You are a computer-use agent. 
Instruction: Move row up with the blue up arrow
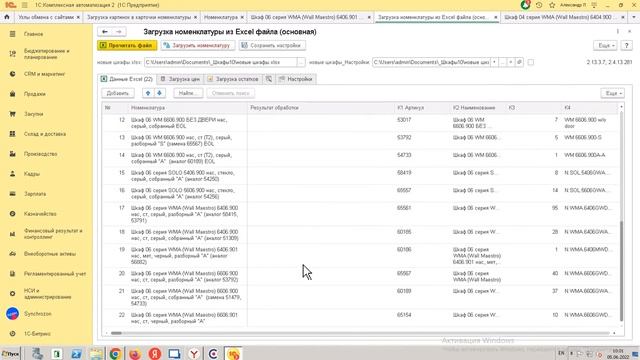pos(148,93)
